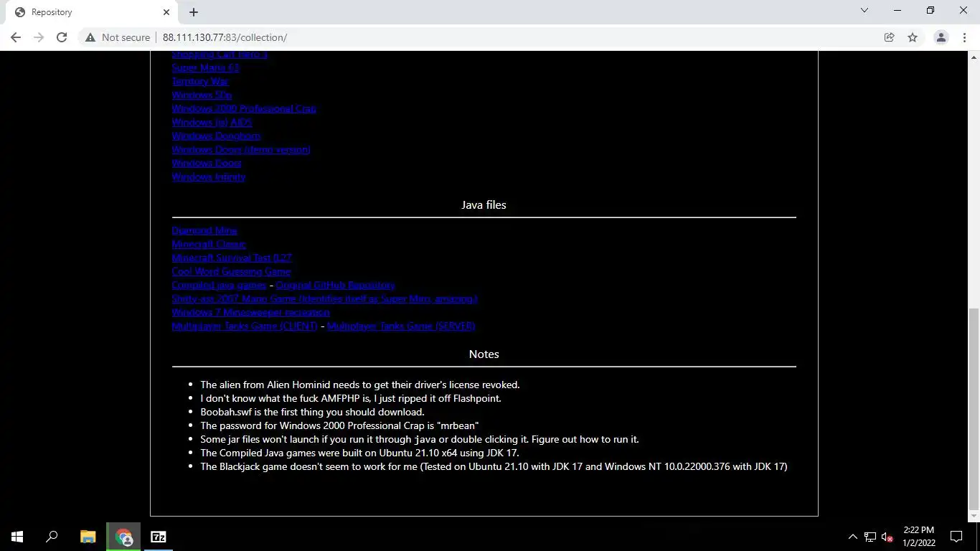
Task: Click the browser forward arrow
Action: (39, 37)
